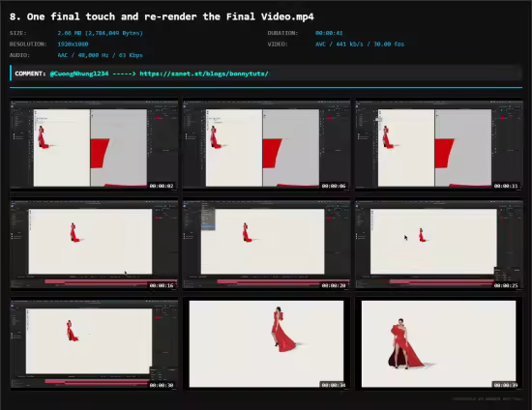Click the 'DURATION:' label
Viewport: 532px width, 410px height.
coord(282,33)
